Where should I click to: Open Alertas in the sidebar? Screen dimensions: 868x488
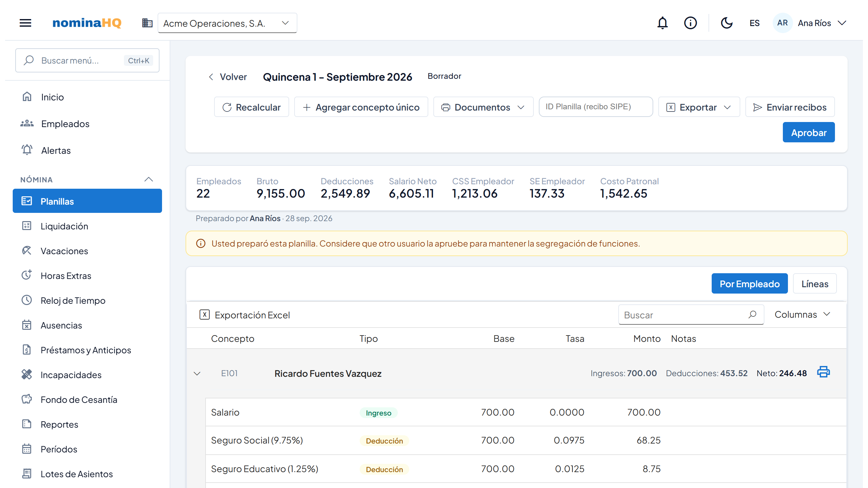coord(87,150)
